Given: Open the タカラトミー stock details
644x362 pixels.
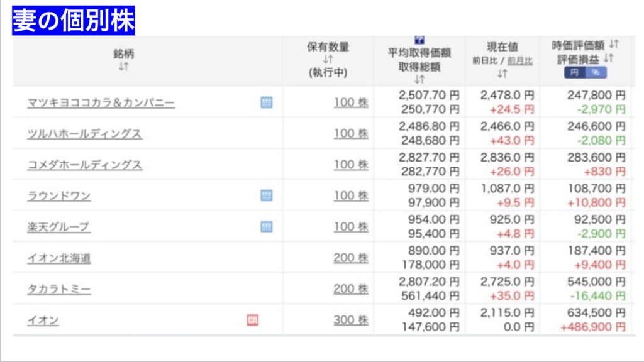Looking at the screenshot, I should [58, 289].
